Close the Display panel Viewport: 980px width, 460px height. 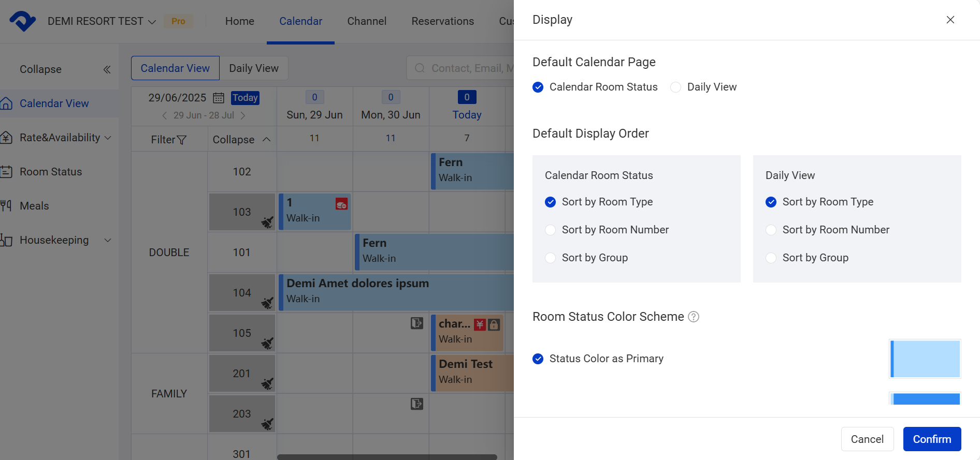pos(950,20)
